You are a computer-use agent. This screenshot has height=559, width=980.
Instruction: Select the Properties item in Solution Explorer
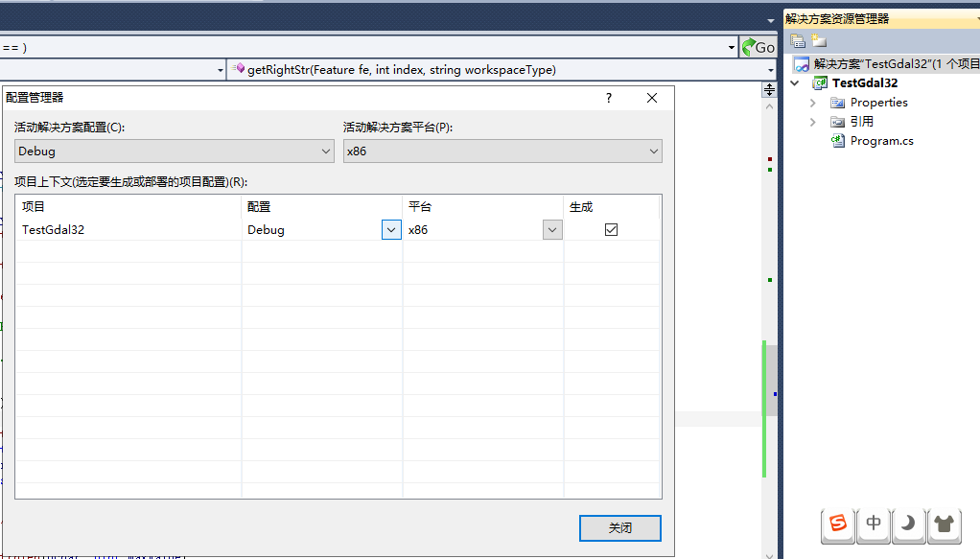(x=878, y=103)
